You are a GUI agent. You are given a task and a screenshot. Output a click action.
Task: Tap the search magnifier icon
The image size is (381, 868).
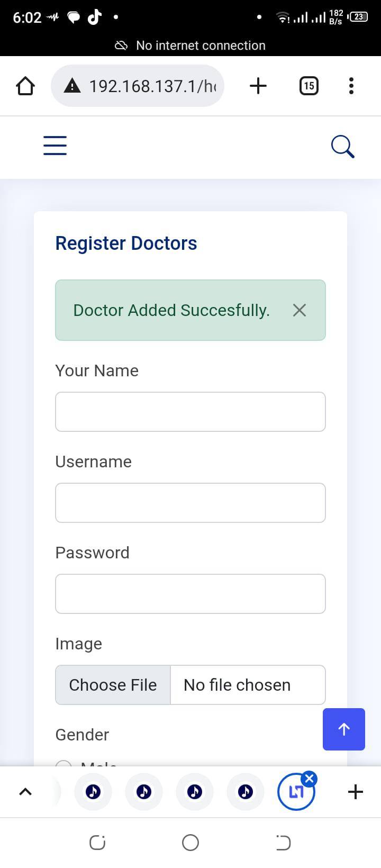tap(342, 147)
